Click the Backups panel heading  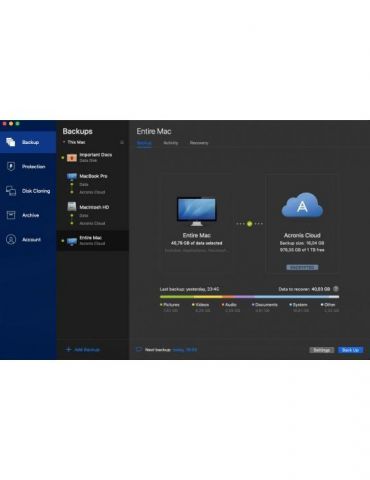coord(78,131)
